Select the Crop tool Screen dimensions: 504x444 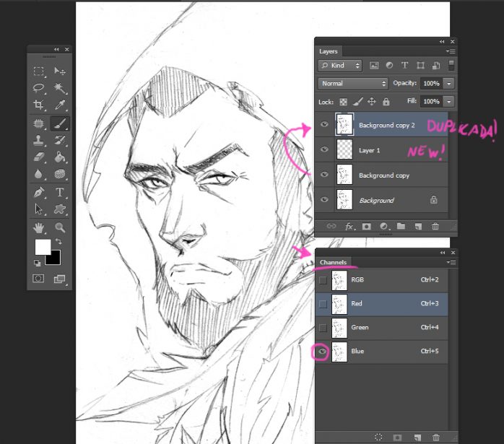[39, 105]
